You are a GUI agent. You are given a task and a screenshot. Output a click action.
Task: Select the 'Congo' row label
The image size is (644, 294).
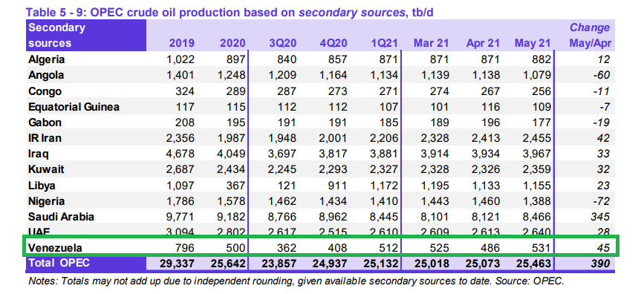pos(45,91)
